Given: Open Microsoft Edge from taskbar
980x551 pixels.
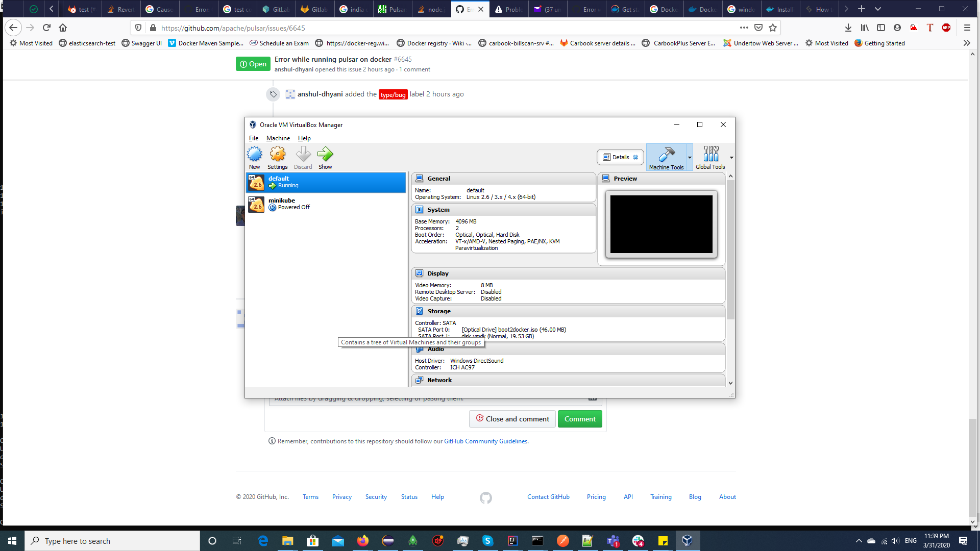Looking at the screenshot, I should point(263,541).
